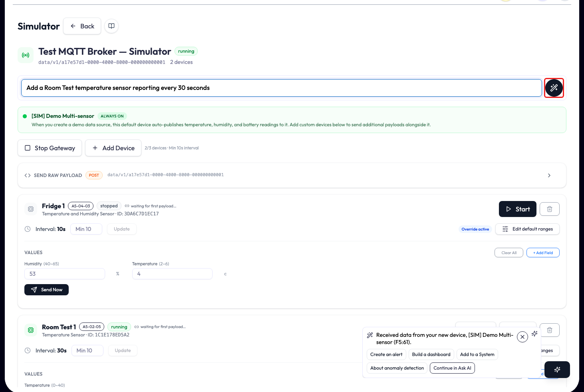
Task: Add a new device
Action: click(x=113, y=148)
